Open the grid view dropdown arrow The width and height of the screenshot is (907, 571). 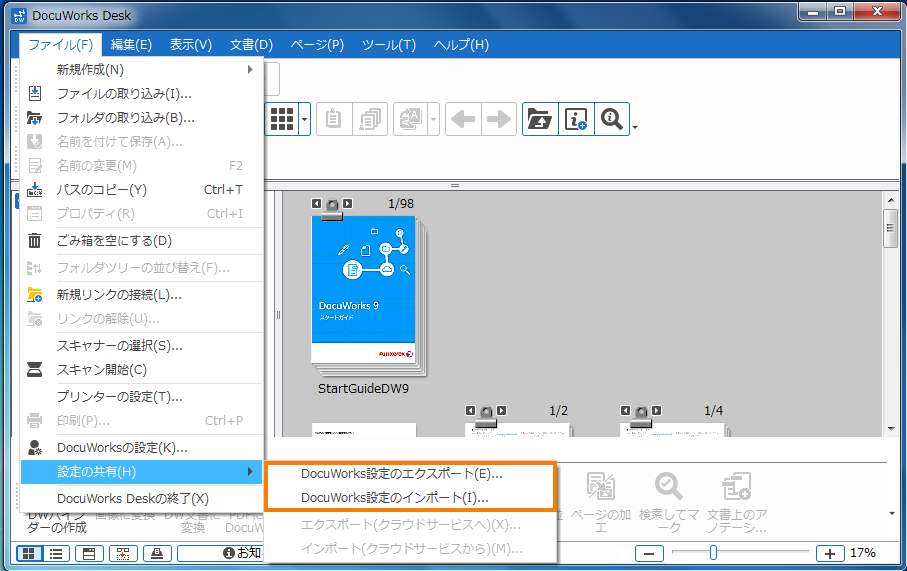point(305,119)
